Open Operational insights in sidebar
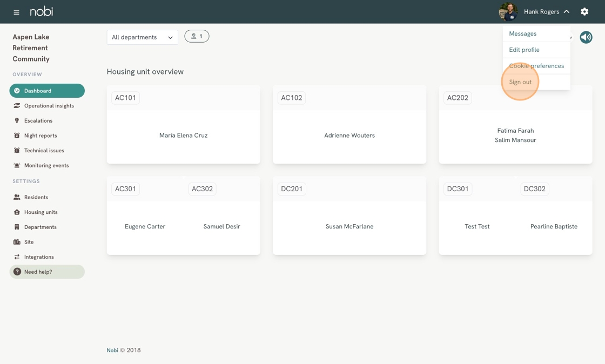 [49, 106]
